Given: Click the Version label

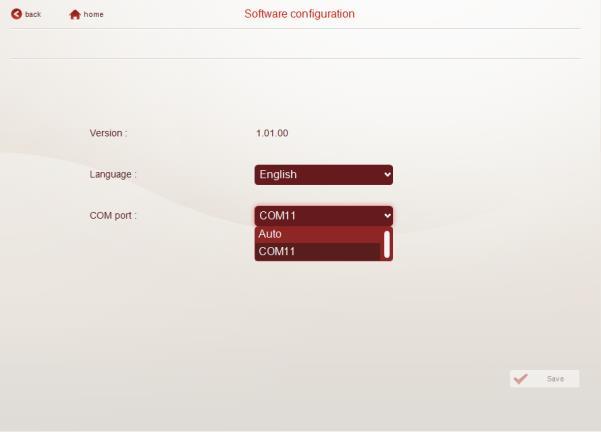Looking at the screenshot, I should pyautogui.click(x=108, y=133).
